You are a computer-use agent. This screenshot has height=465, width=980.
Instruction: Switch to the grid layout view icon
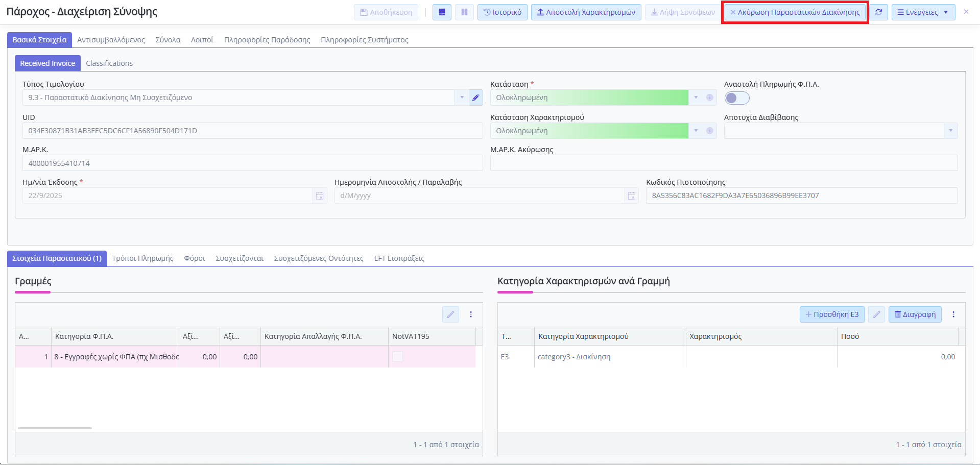[464, 12]
